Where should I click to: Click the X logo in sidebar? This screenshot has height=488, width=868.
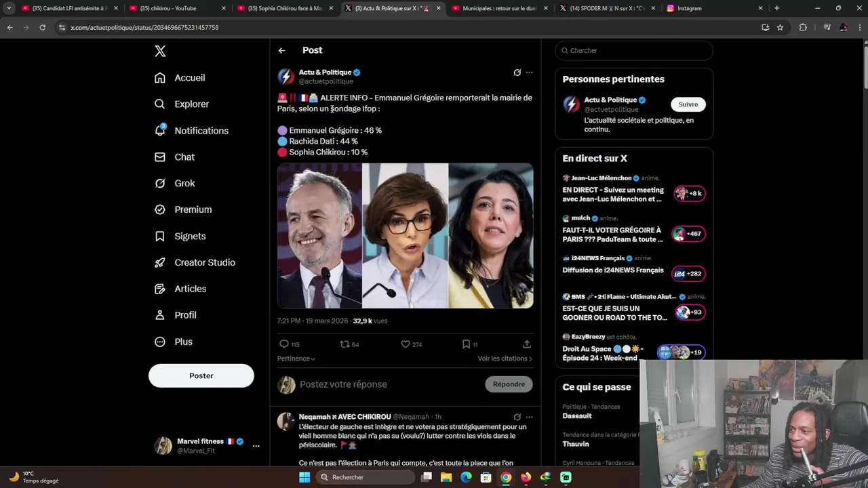coord(160,51)
